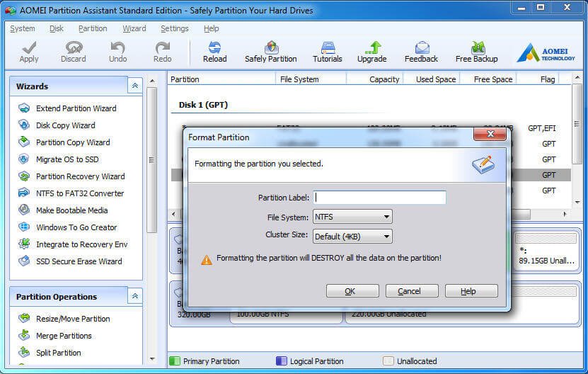Click the Undo toolbar icon

coord(117,52)
